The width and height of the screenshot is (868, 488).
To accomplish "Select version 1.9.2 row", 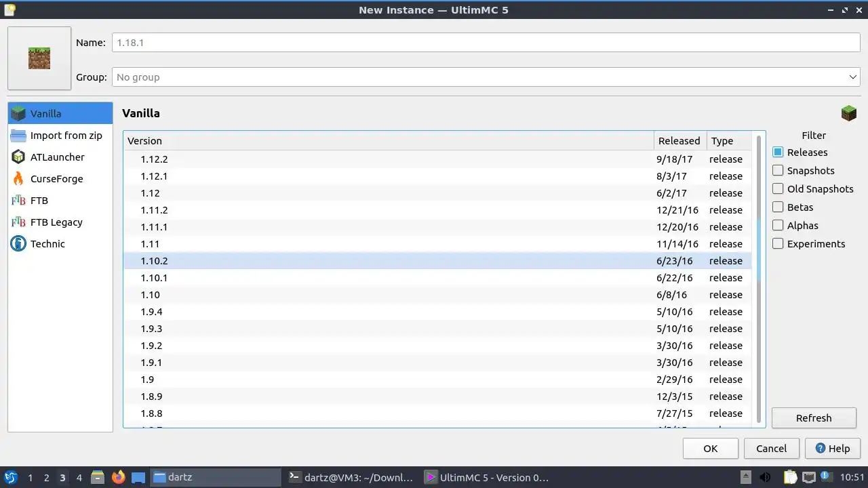I will [x=437, y=346].
